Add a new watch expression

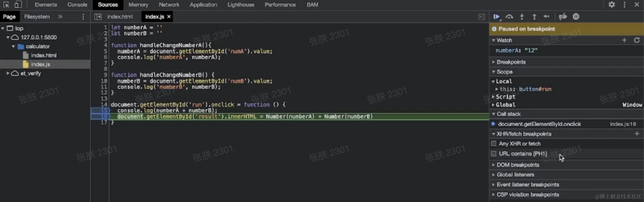point(624,40)
